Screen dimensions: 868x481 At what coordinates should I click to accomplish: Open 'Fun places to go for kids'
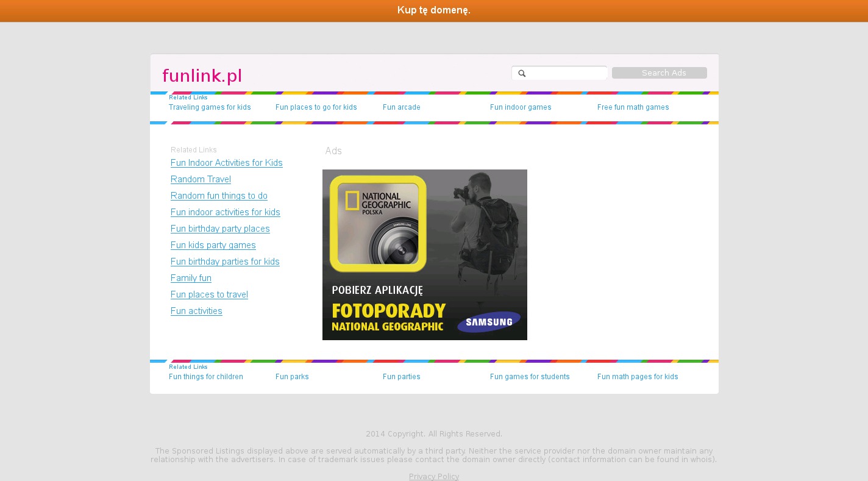(316, 107)
